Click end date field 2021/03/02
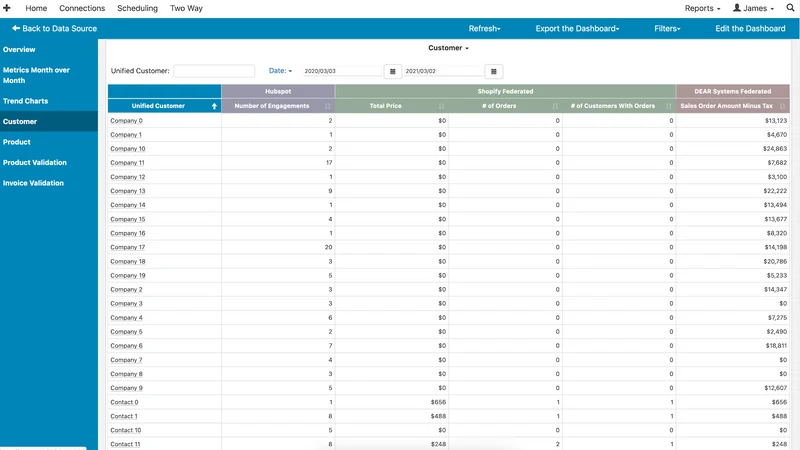Image resolution: width=800 pixels, height=450 pixels. coord(443,71)
